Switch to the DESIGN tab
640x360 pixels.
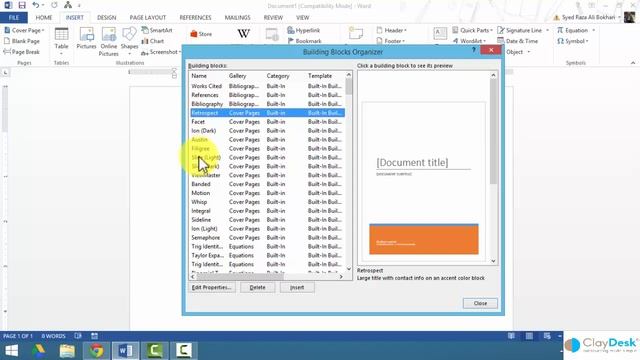(x=107, y=18)
